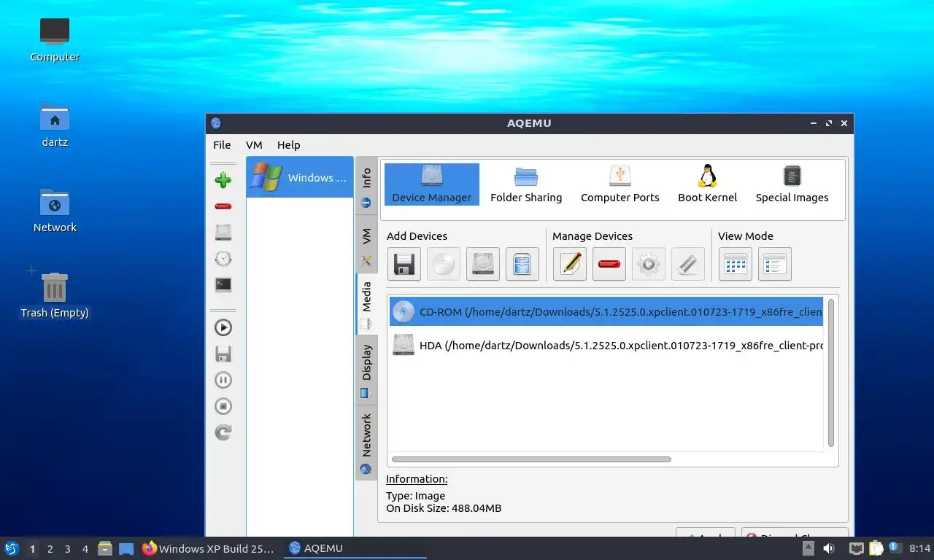
Task: Stop the virtual machine
Action: 223,406
